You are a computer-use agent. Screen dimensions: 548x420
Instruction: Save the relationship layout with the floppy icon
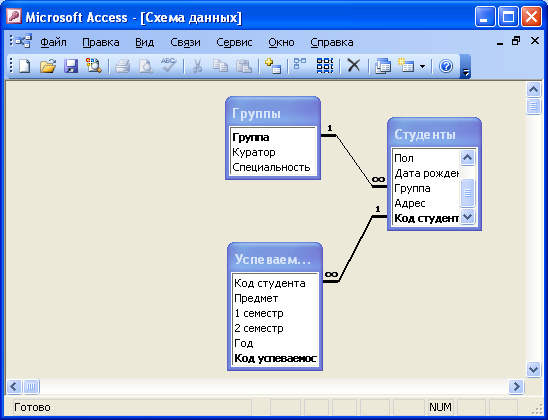click(x=71, y=66)
